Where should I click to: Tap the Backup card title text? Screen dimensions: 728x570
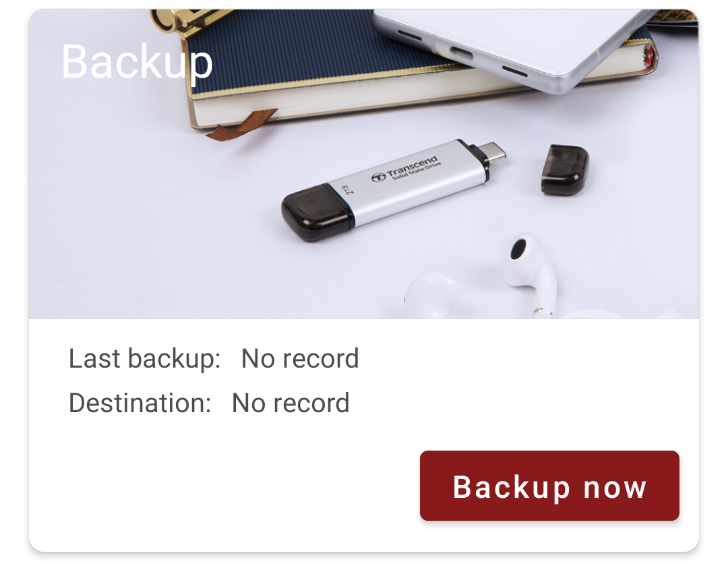click(137, 63)
